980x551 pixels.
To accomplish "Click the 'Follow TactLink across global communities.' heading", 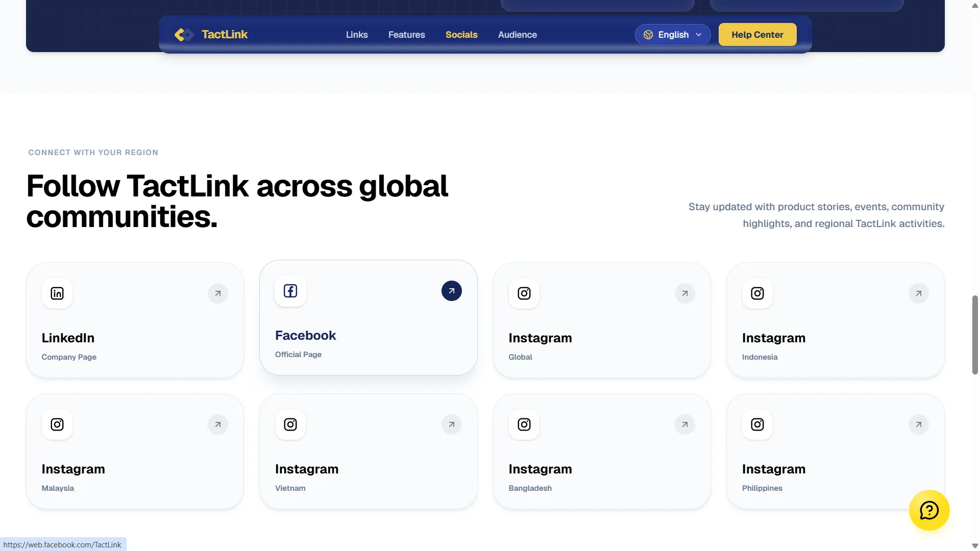I will tap(237, 201).
